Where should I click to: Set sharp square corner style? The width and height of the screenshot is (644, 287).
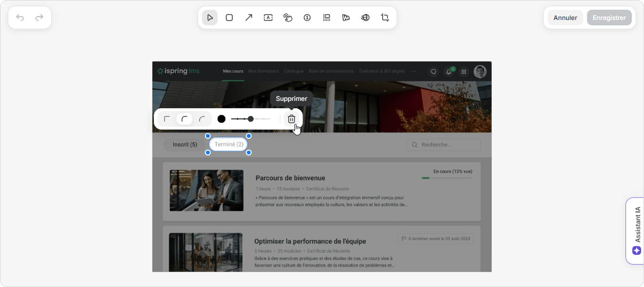pos(167,119)
